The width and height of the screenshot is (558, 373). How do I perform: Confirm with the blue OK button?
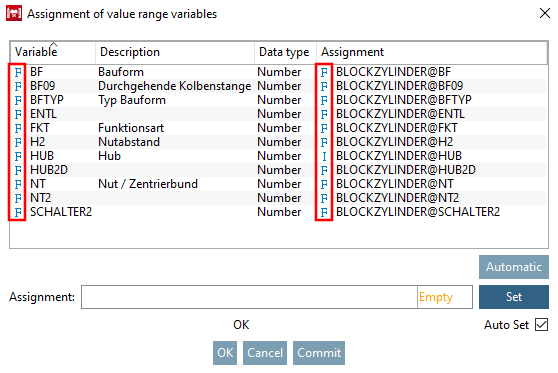(x=225, y=353)
